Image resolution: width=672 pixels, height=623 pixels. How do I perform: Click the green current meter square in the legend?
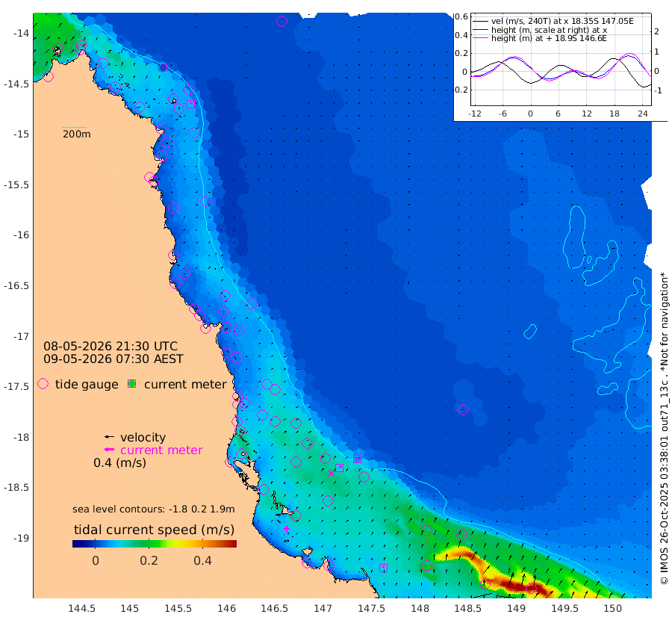132,384
